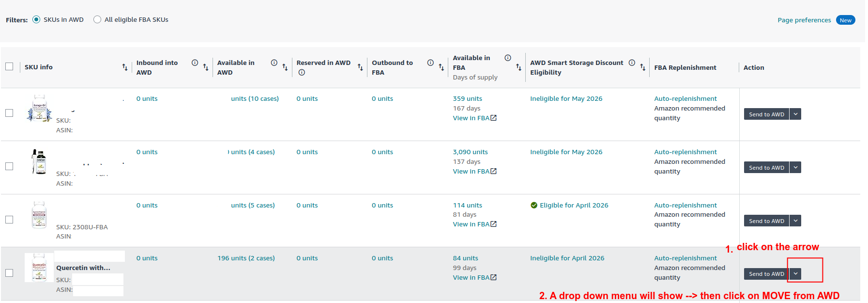Tick the select-all checkbox in table header
Image resolution: width=868 pixels, height=303 pixels.
(x=9, y=67)
